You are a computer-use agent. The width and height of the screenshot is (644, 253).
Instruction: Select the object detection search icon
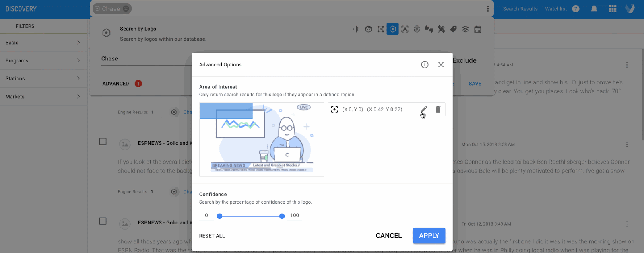point(380,29)
